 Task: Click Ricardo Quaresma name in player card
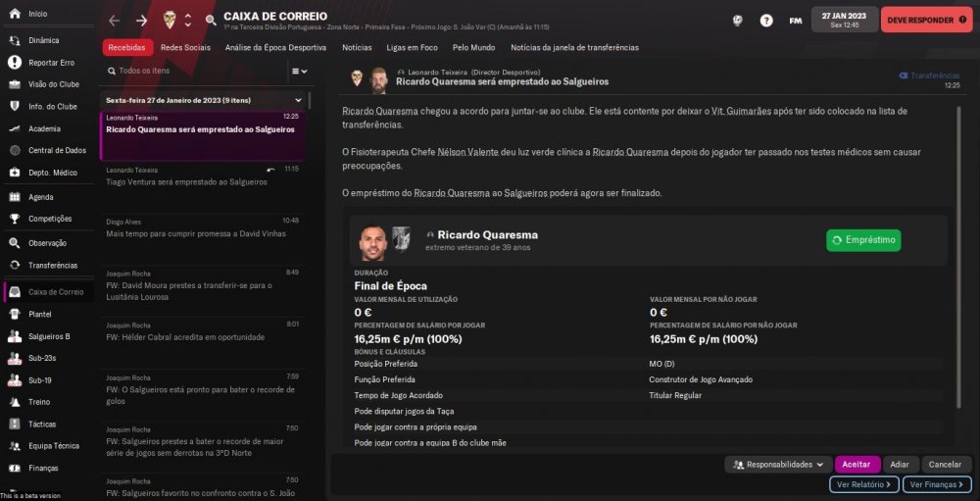tap(487, 235)
